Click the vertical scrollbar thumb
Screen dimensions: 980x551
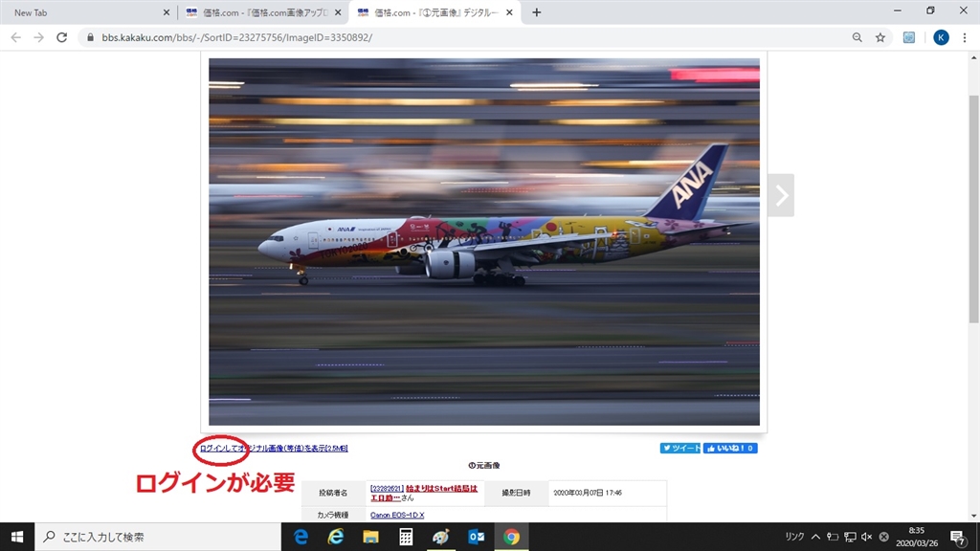973,209
